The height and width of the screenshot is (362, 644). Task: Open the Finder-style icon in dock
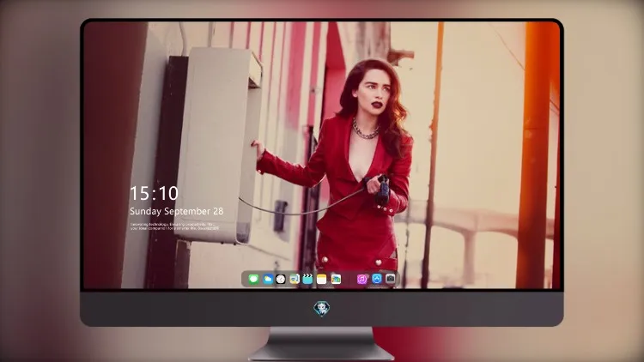pyautogui.click(x=295, y=279)
